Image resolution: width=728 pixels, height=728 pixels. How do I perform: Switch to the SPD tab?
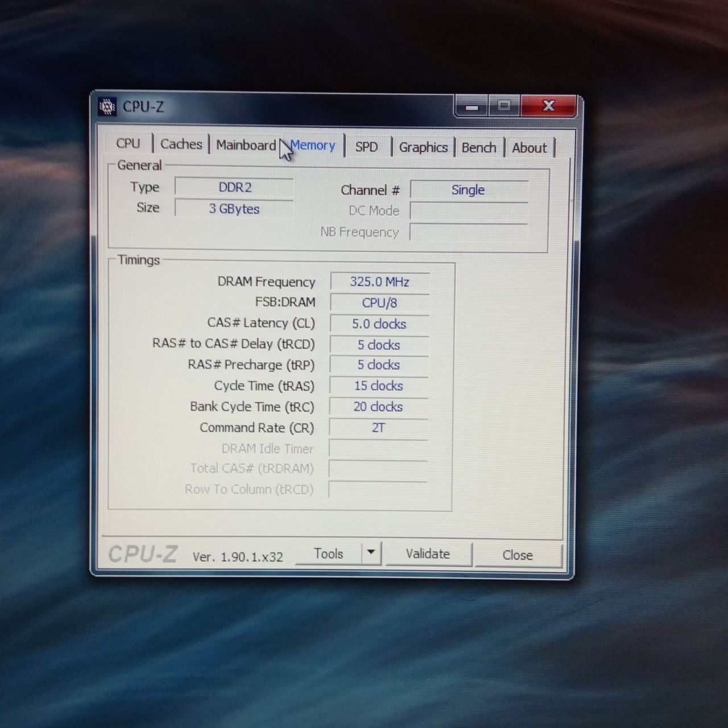(366, 147)
